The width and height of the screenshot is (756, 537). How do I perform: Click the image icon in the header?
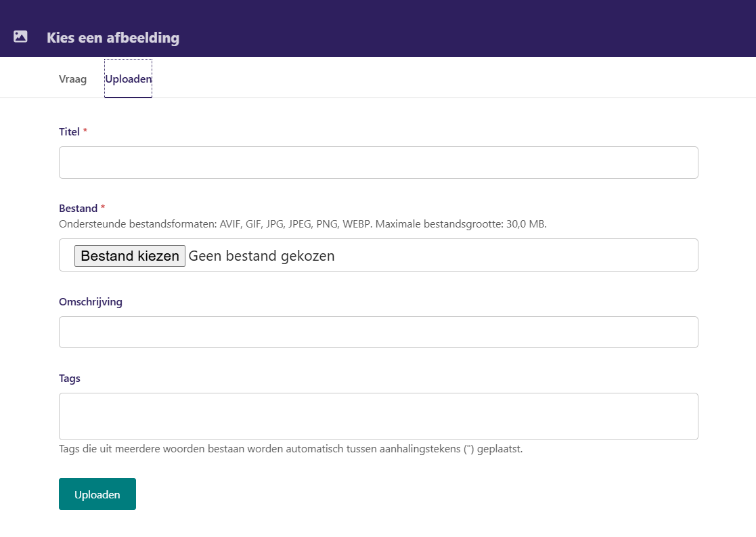pos(20,37)
